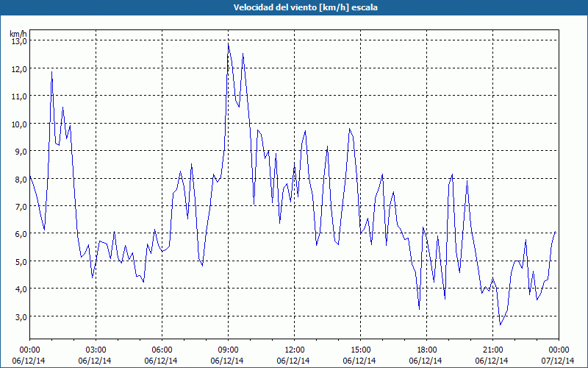Click the 09:00 time axis label
The width and height of the screenshot is (588, 368).
229,350
